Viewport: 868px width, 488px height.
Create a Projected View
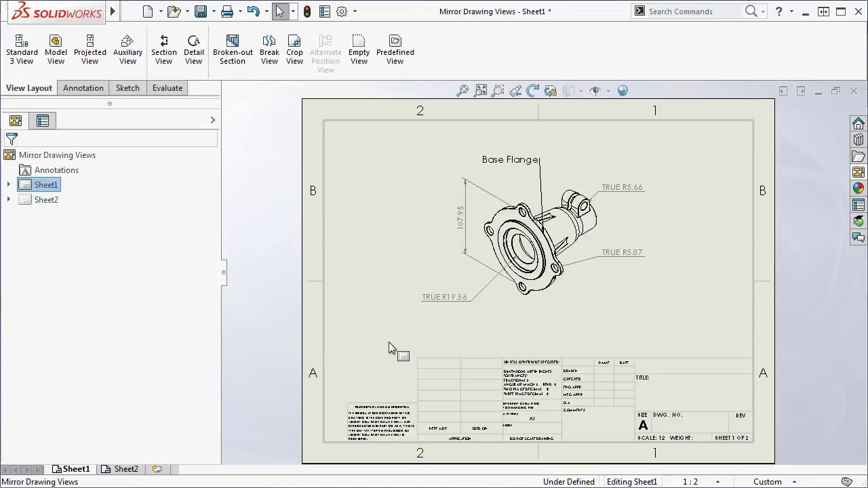pyautogui.click(x=90, y=49)
